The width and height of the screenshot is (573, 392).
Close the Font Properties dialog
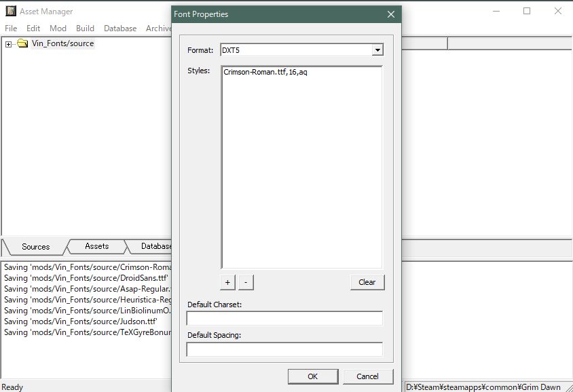[x=390, y=14]
